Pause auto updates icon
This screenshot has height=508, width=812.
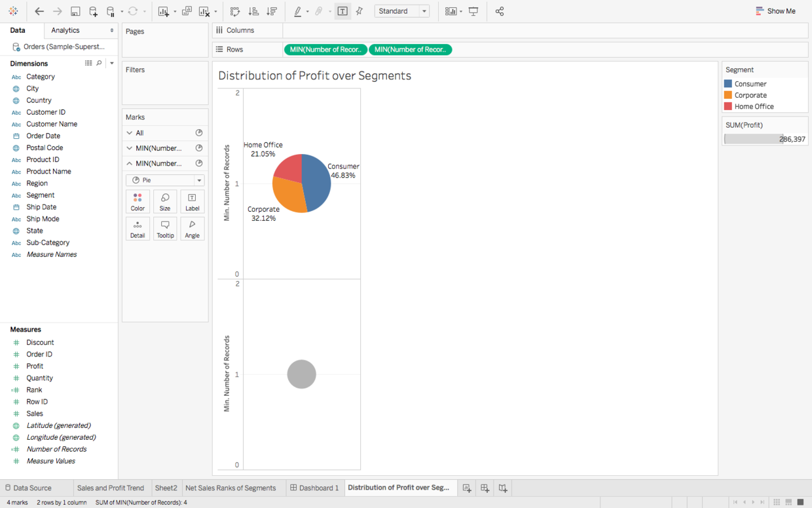111,11
